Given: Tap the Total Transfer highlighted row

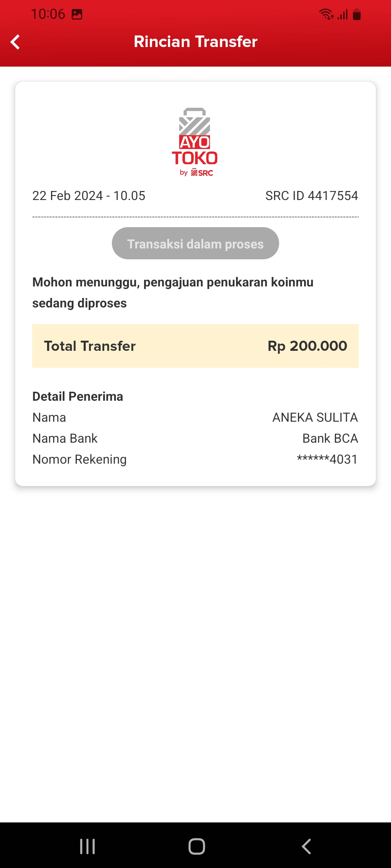Looking at the screenshot, I should [x=195, y=346].
